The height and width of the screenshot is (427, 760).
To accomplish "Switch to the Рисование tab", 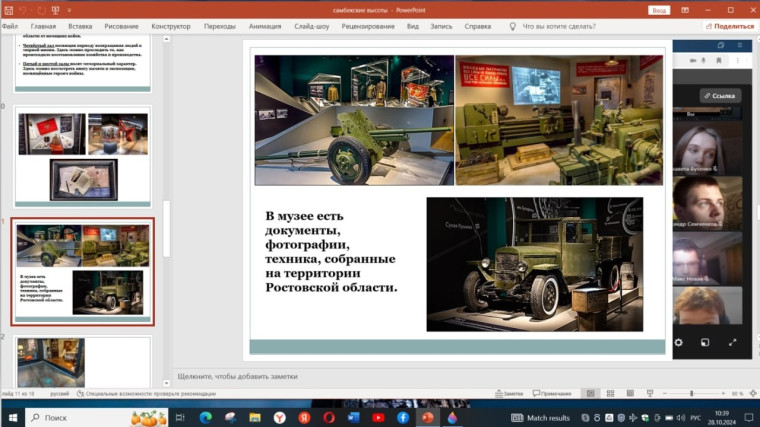I will (121, 26).
